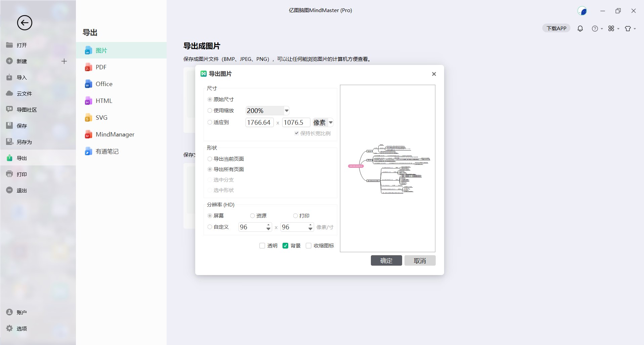Click the 导入 import icon

point(9,77)
